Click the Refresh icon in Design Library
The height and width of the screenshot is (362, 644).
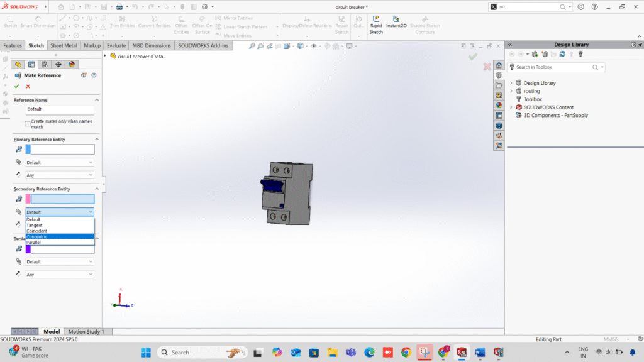click(562, 54)
